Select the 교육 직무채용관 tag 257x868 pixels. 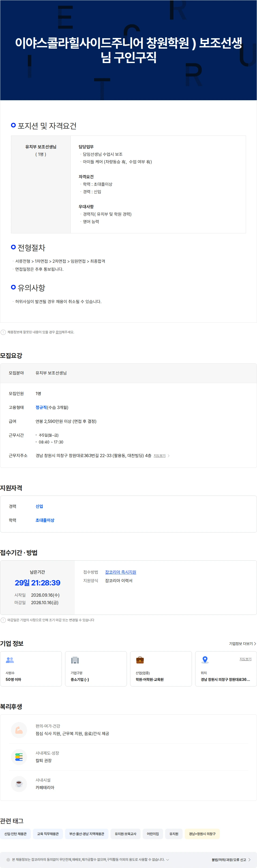[48, 834]
